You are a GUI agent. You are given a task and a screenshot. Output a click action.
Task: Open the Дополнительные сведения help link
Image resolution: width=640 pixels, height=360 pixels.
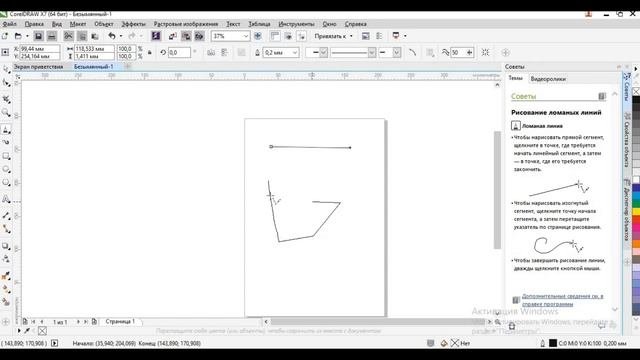[x=562, y=300]
